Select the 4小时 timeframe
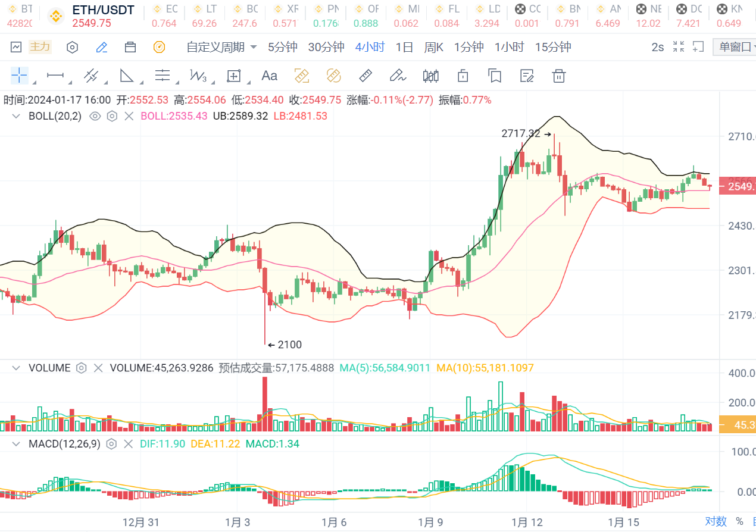 click(x=370, y=47)
